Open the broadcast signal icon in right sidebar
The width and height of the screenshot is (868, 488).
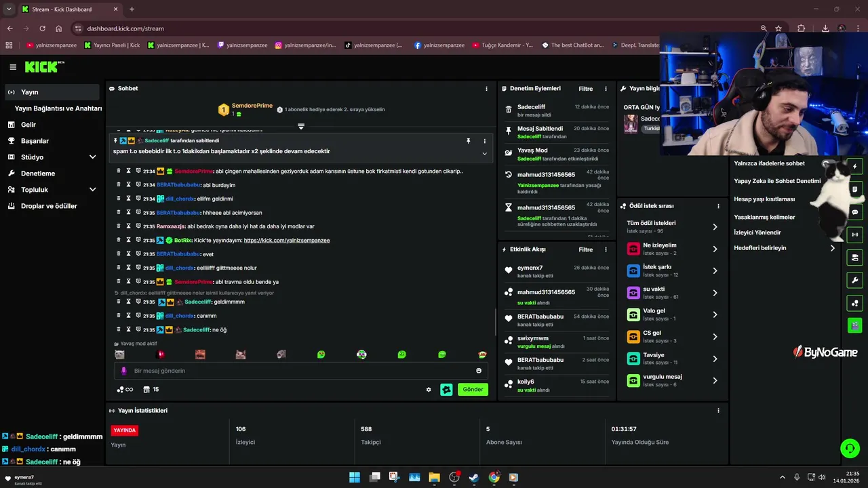[854, 235]
